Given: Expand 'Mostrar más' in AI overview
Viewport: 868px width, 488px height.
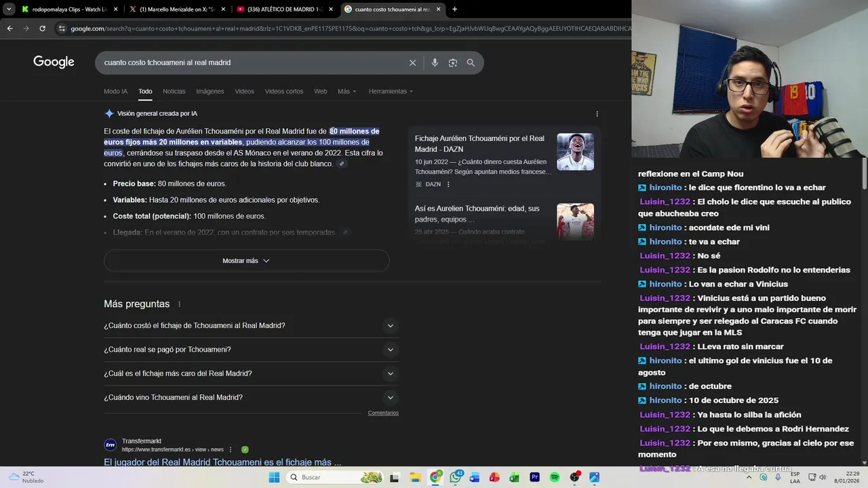Looking at the screenshot, I should tap(246, 261).
